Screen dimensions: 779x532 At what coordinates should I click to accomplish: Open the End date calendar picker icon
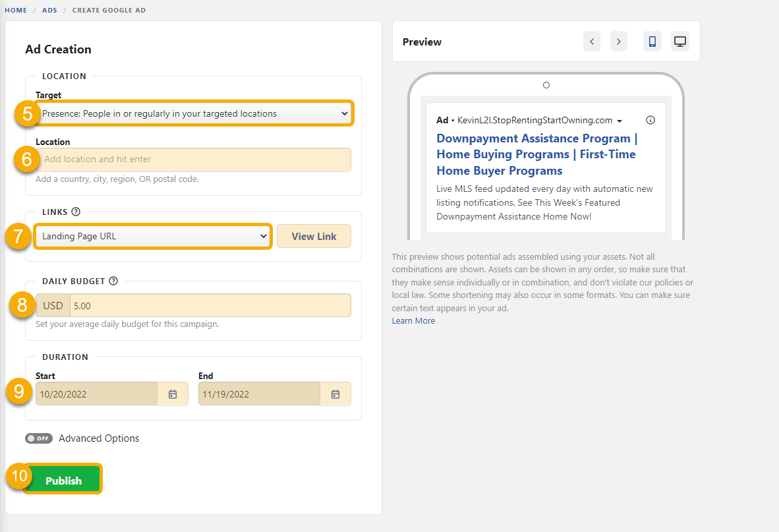coord(335,394)
